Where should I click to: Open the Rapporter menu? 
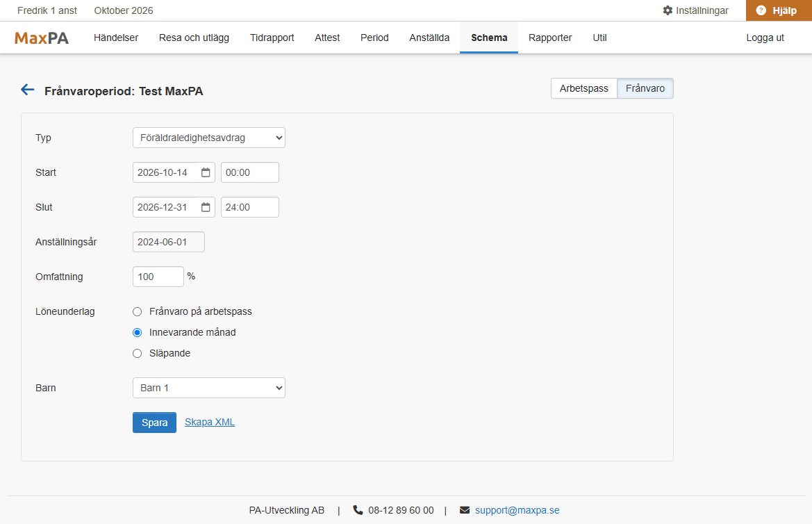point(550,38)
